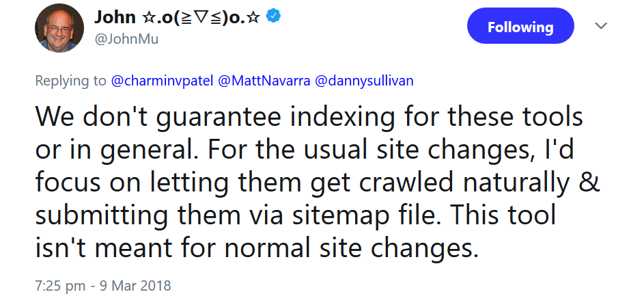Expand the tweet options chevron

pyautogui.click(x=602, y=26)
